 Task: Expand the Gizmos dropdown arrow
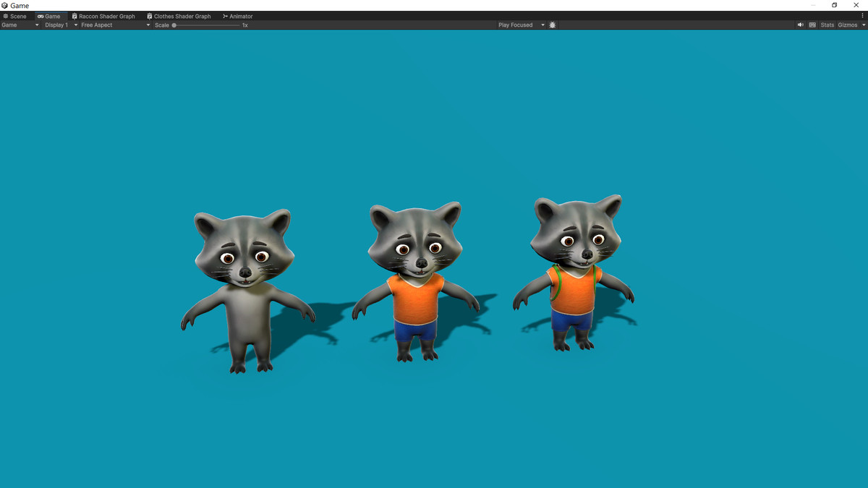[862, 25]
